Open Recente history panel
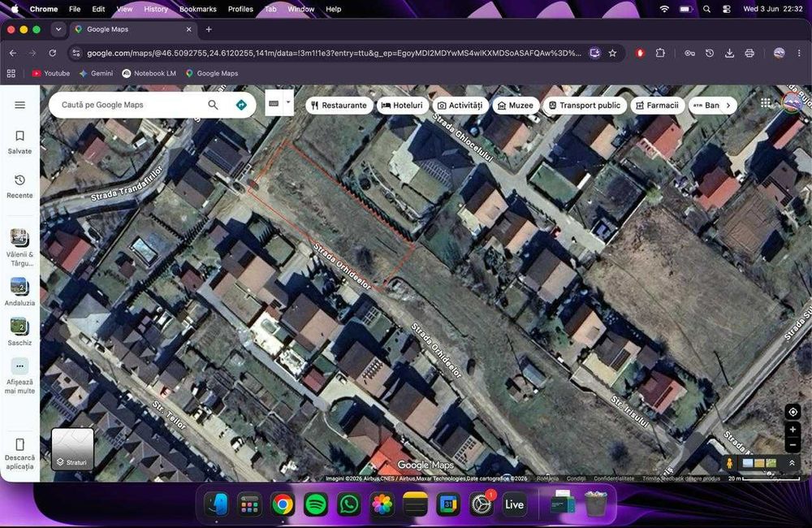This screenshot has width=812, height=528. 19,187
